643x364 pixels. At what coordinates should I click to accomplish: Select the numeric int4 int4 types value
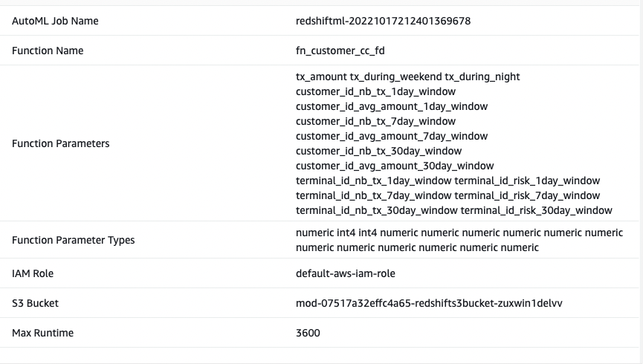[459, 240]
